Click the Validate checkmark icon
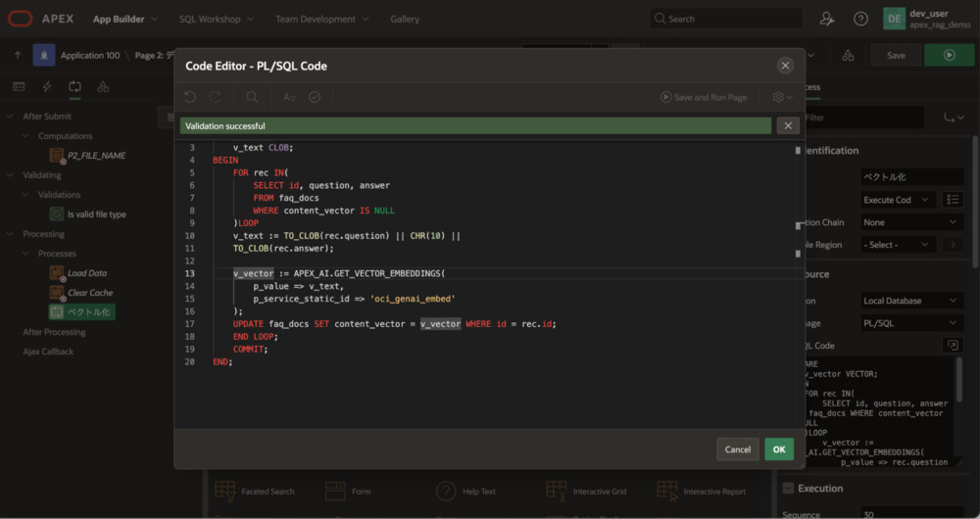This screenshot has width=980, height=519. pyautogui.click(x=315, y=97)
